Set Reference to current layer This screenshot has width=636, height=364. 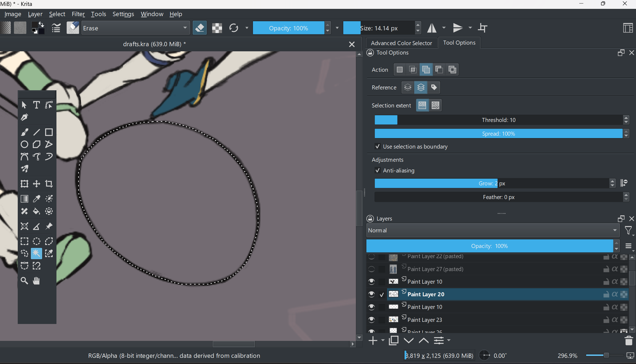[408, 87]
